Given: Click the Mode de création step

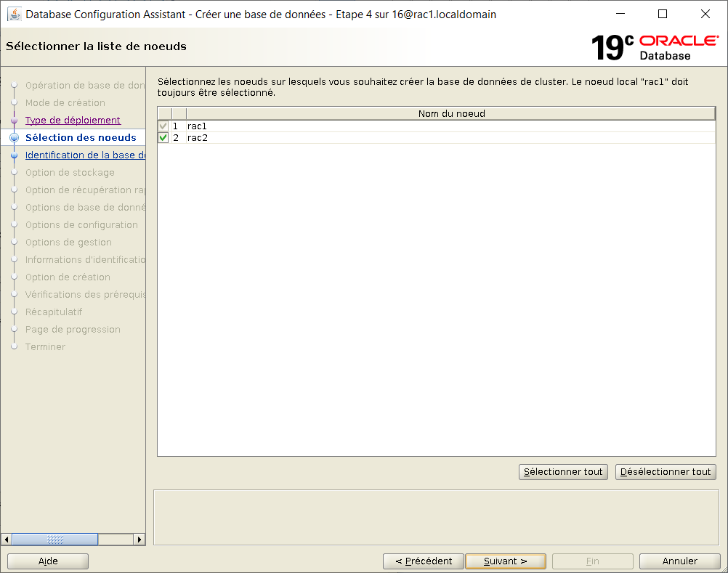Looking at the screenshot, I should coord(65,102).
